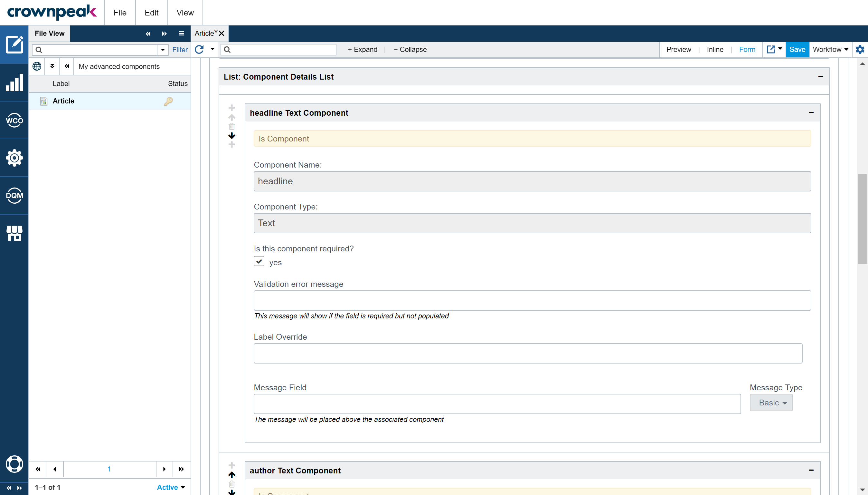Click the refresh icon in the Article toolbar
This screenshot has height=495, width=868.
[199, 50]
